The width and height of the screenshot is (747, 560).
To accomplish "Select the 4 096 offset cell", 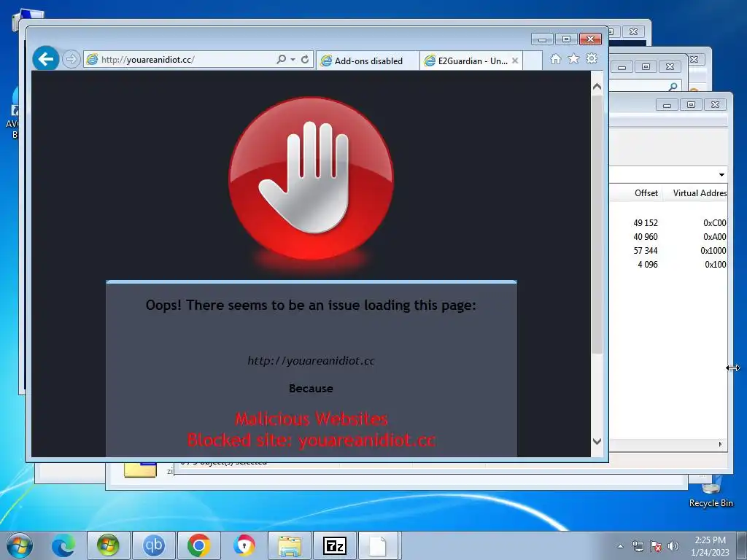I will 648,264.
